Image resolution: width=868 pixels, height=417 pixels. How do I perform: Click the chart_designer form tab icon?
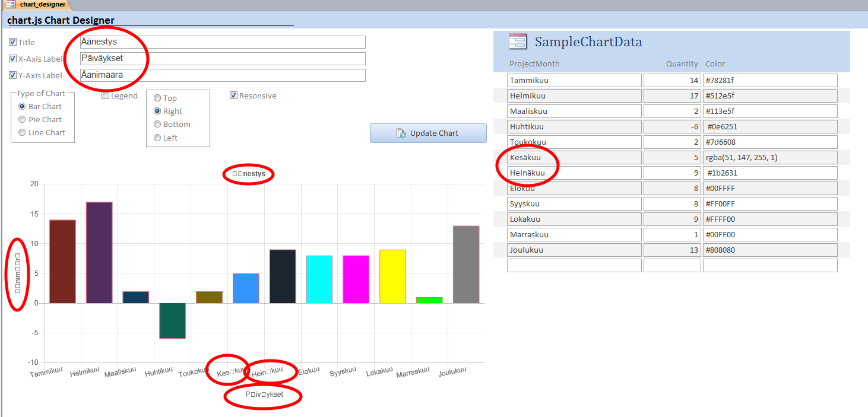[11, 4]
